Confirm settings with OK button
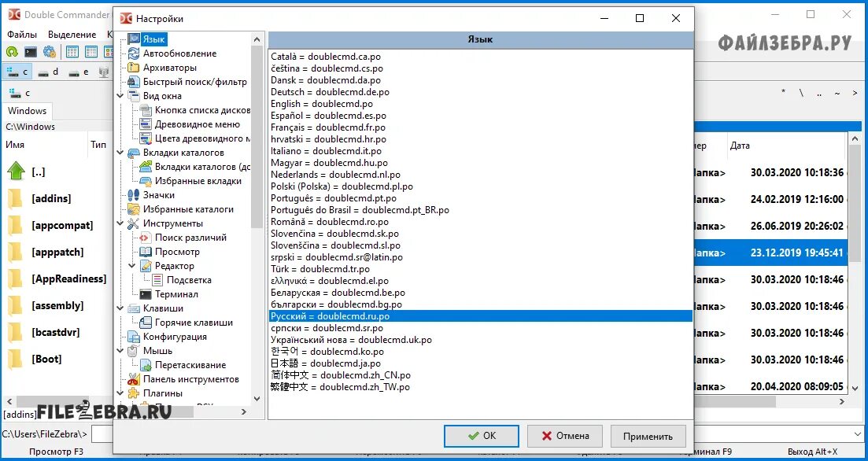This screenshot has height=461, width=868. coord(482,436)
